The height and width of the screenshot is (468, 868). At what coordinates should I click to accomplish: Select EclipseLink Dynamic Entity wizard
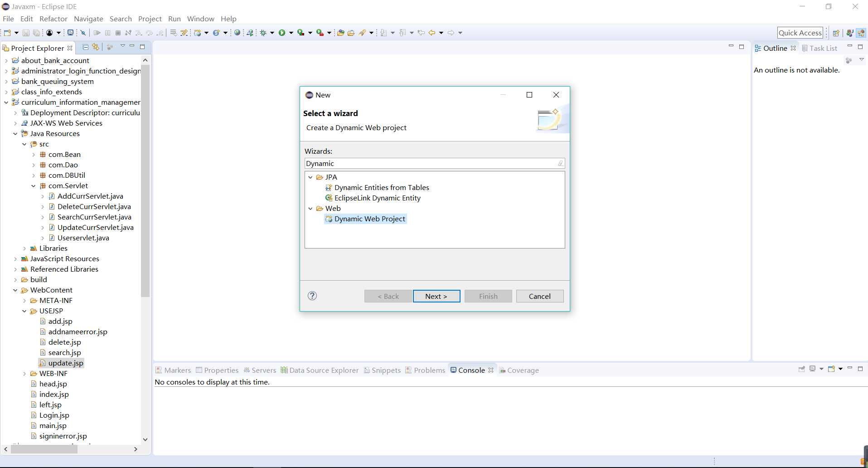[373, 198]
